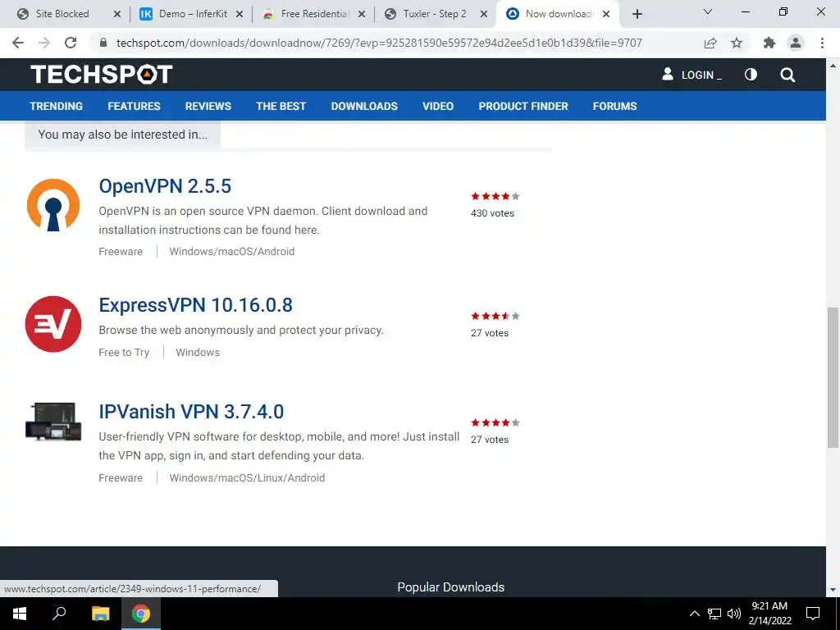
Task: Reload the page
Action: (x=71, y=43)
